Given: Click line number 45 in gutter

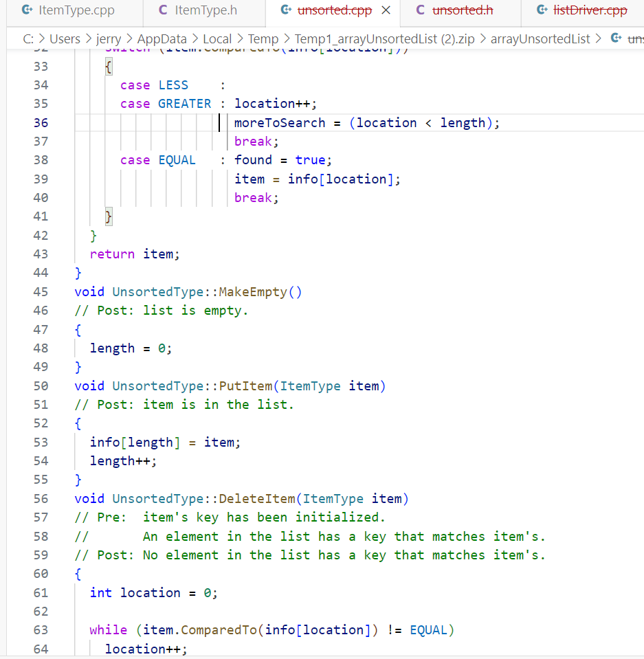Looking at the screenshot, I should [x=41, y=291].
